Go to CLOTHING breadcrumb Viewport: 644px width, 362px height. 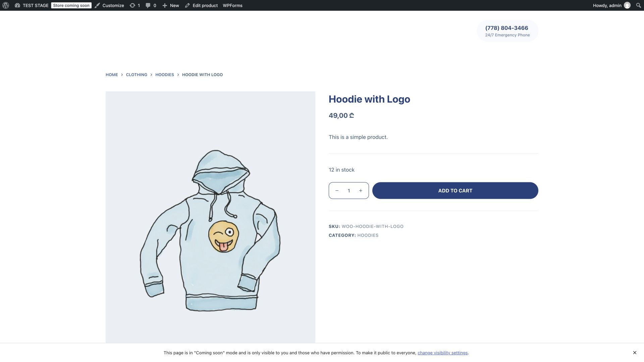[137, 75]
